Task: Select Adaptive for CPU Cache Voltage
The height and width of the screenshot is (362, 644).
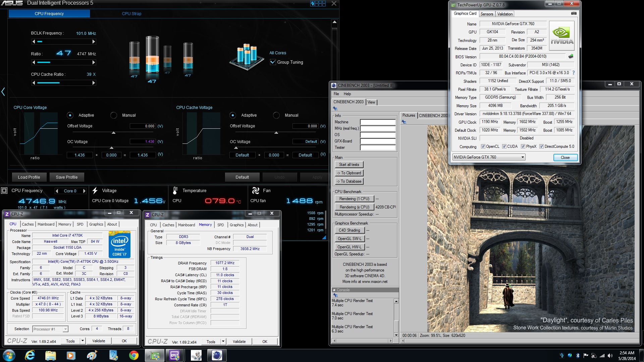Action: (x=233, y=115)
